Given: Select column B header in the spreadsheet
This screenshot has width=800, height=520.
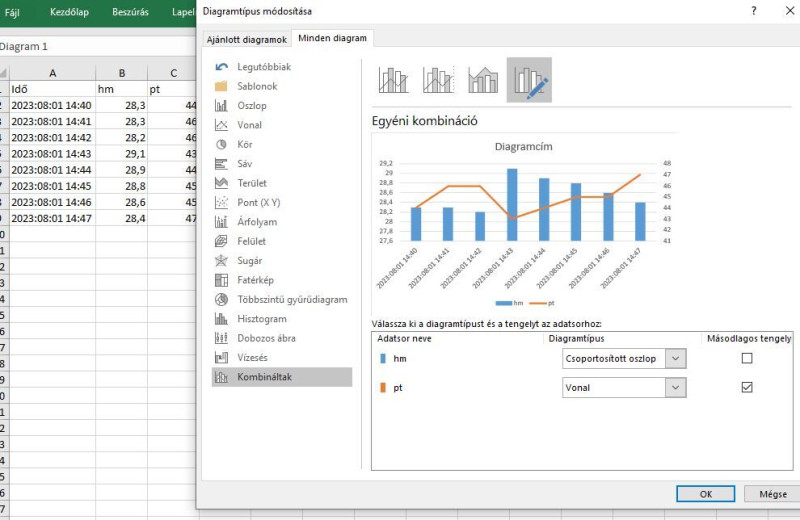Looking at the screenshot, I should 122,73.
